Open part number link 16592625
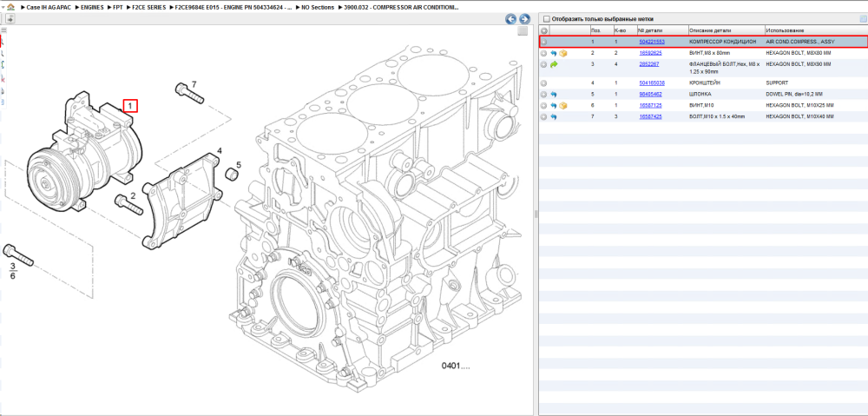The image size is (868, 416). click(650, 53)
